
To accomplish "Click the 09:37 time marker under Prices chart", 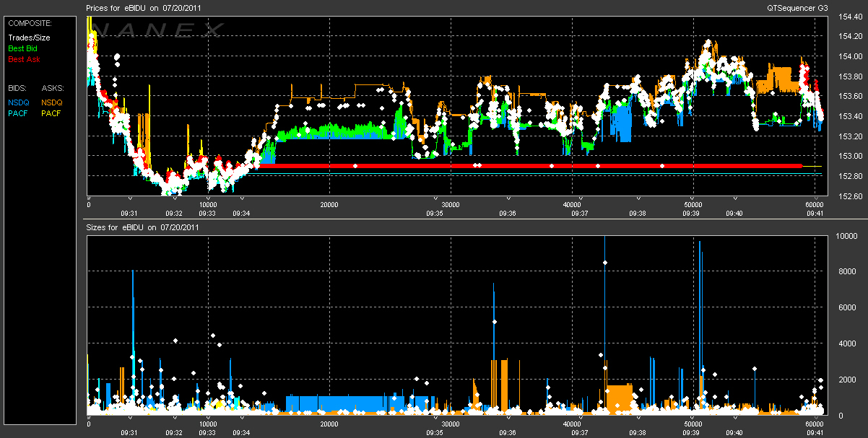I will tap(581, 213).
